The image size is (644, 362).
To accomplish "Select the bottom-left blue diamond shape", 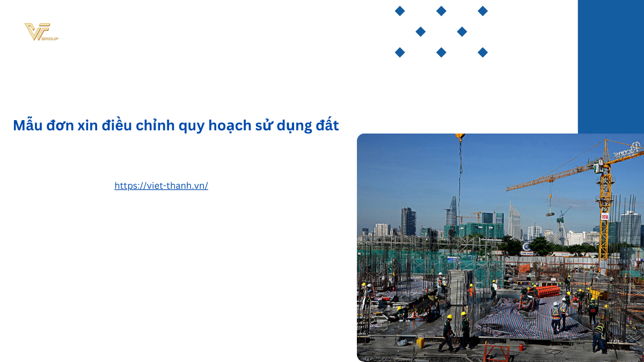I will point(400,52).
